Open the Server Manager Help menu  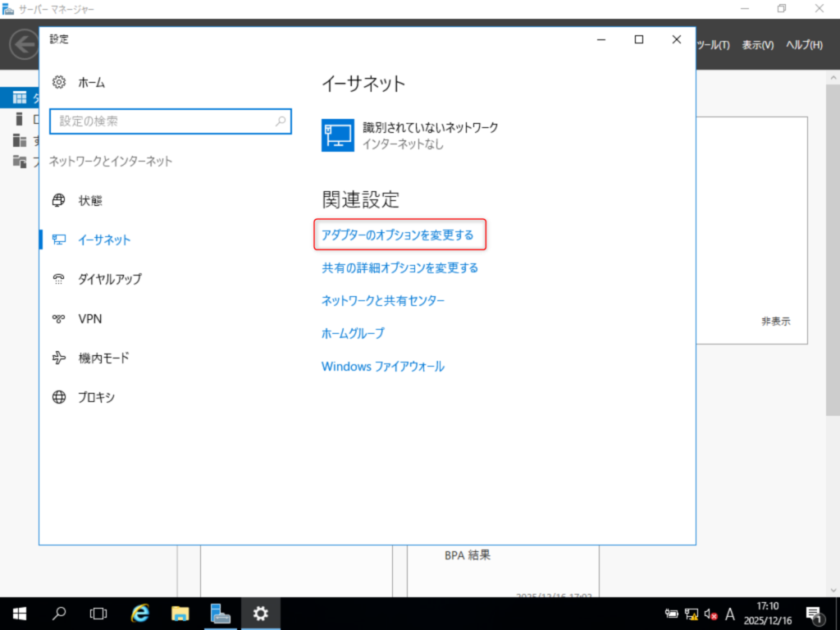tap(803, 45)
